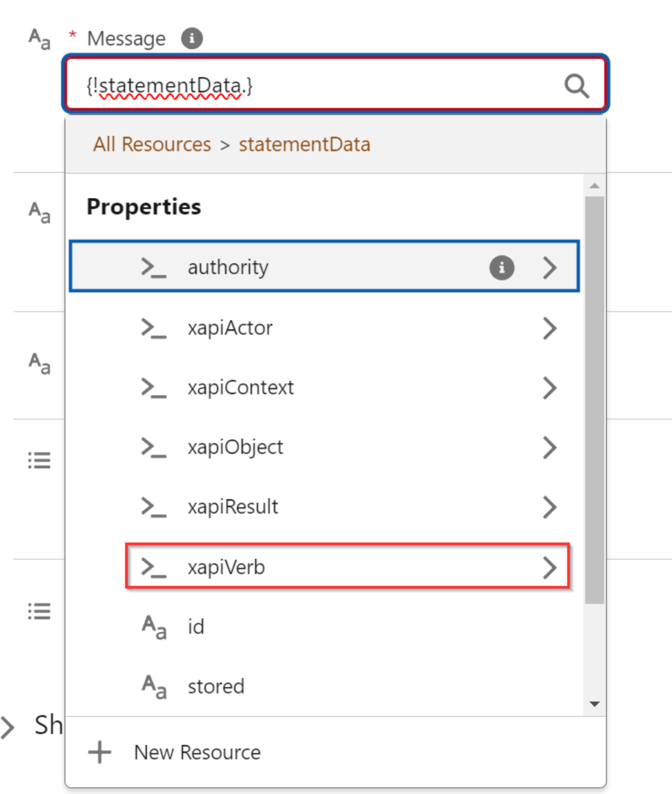
Task: Click the Apex type icon beside xapiObject
Action: (x=153, y=448)
